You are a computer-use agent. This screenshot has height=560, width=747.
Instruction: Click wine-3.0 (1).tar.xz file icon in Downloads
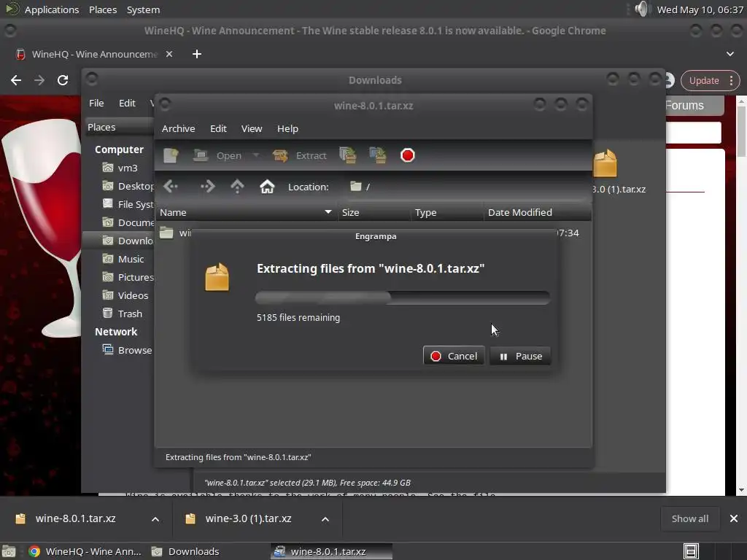click(605, 163)
